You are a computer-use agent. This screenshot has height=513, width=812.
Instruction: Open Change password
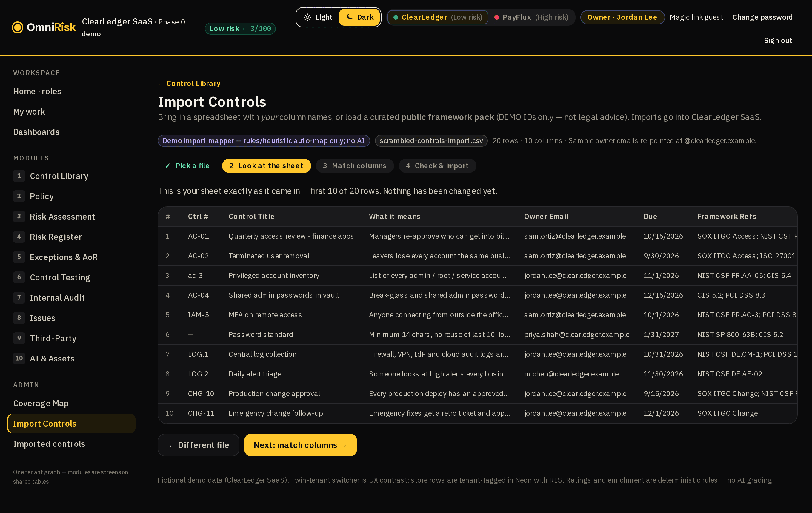762,17
